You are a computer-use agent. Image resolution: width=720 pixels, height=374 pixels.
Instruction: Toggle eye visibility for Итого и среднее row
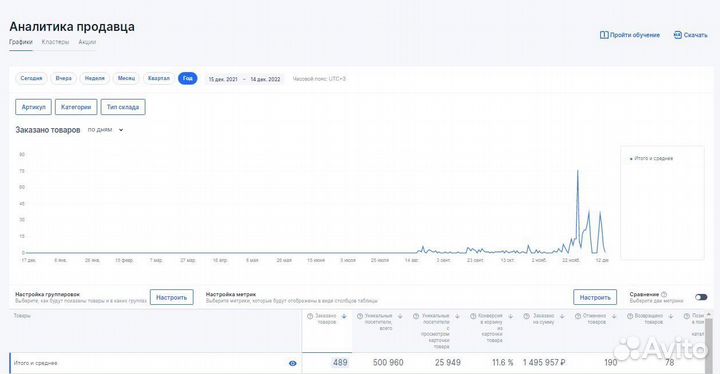pos(292,363)
